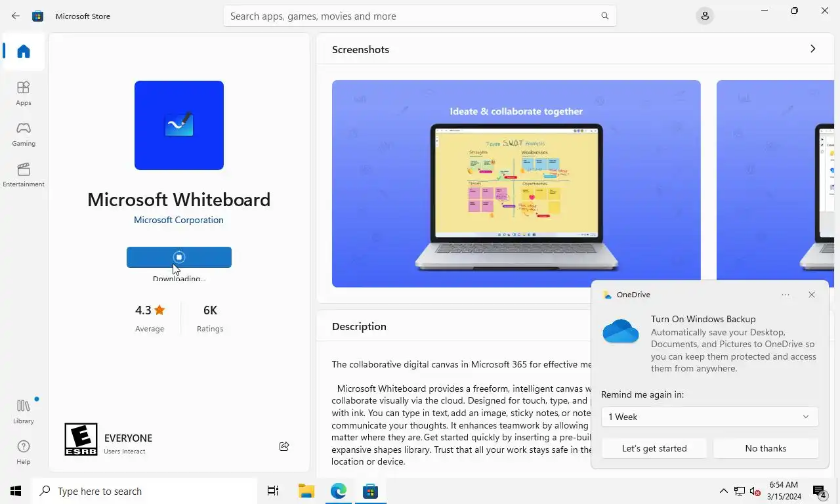840x504 pixels.
Task: Click the muted volume tray icon
Action: (755, 491)
